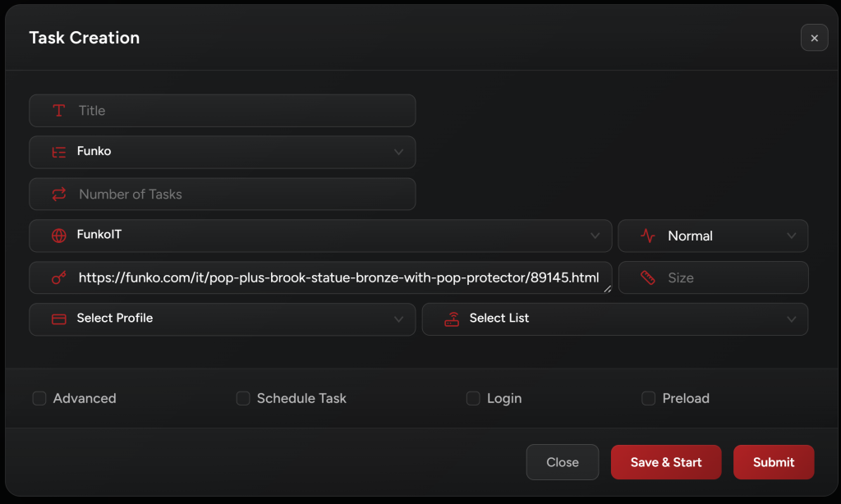Click the repeat arrows icon for Number of Tasks
841x504 pixels.
(x=58, y=195)
